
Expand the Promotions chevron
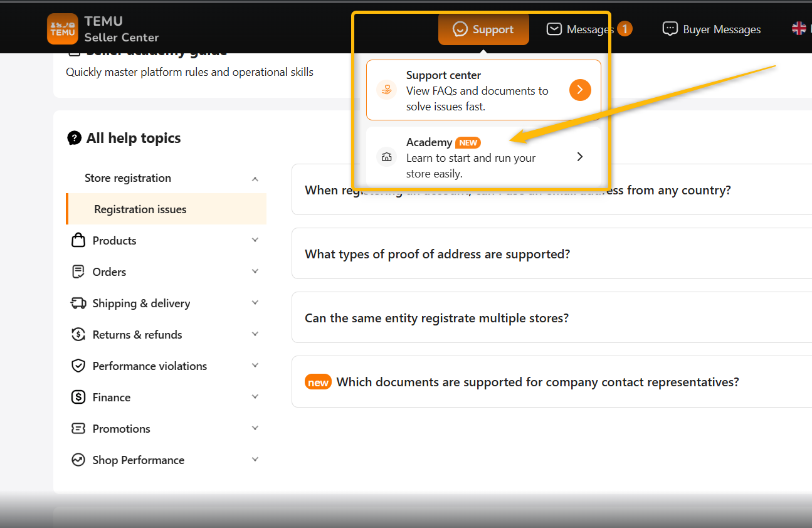click(255, 428)
